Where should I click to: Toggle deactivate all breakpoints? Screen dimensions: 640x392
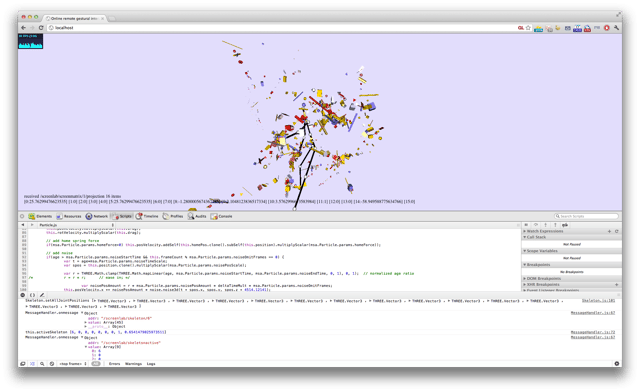pyautogui.click(x=565, y=225)
